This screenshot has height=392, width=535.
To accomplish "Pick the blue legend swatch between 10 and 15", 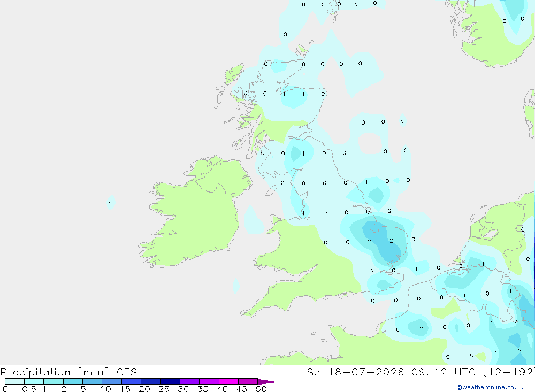I will coord(112,381).
